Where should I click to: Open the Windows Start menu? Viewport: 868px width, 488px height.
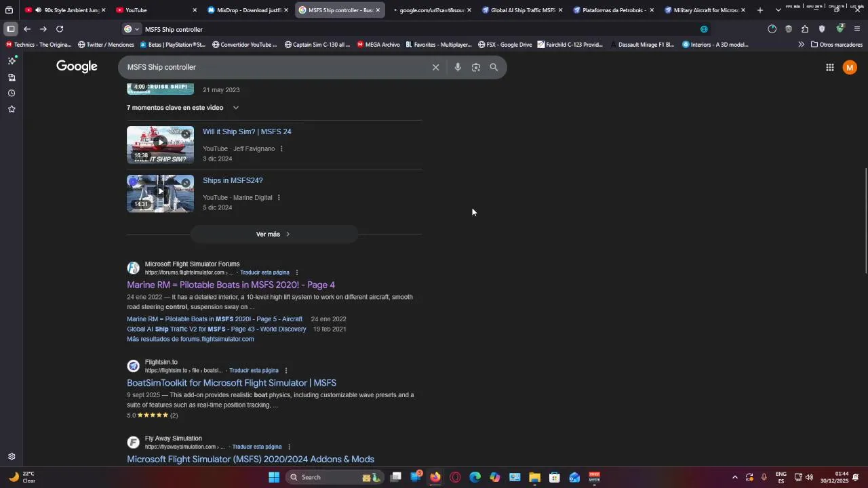pyautogui.click(x=274, y=477)
